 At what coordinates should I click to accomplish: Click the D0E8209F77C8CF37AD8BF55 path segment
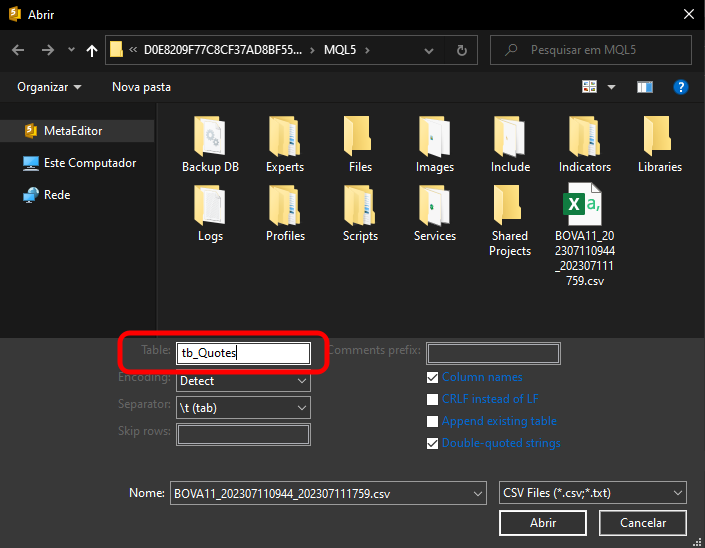coord(223,50)
